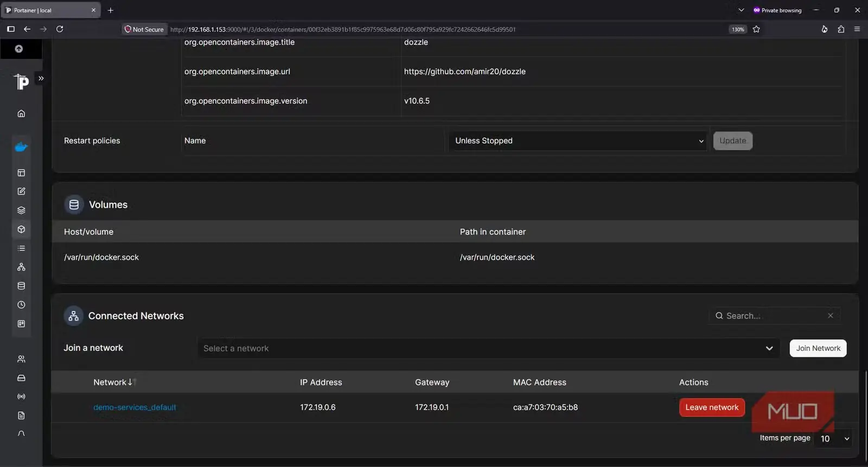Select the Portainer | local tab
The image size is (868, 467).
pos(50,10)
